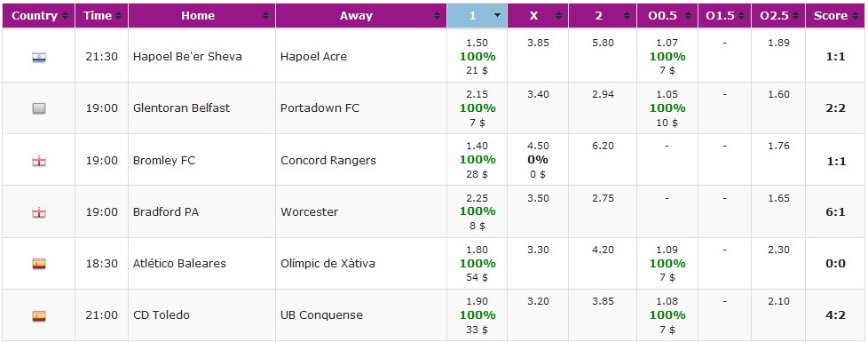
Task: Sort by the Score column header
Action: click(x=835, y=15)
